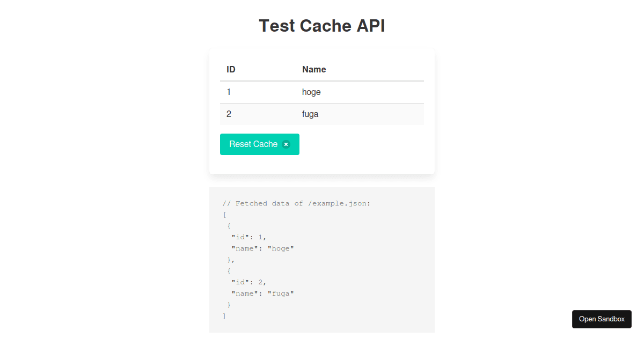Select the closing bracket of the JSON output
644x338 pixels.
(x=224, y=315)
